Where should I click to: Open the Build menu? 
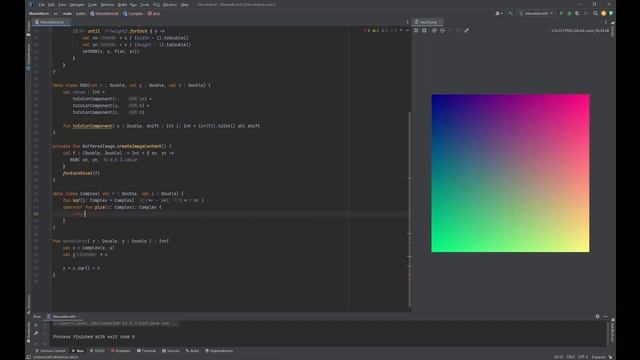[122, 4]
